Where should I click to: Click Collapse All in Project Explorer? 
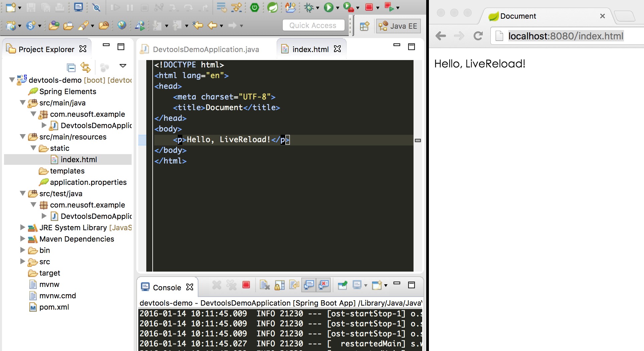tap(71, 67)
